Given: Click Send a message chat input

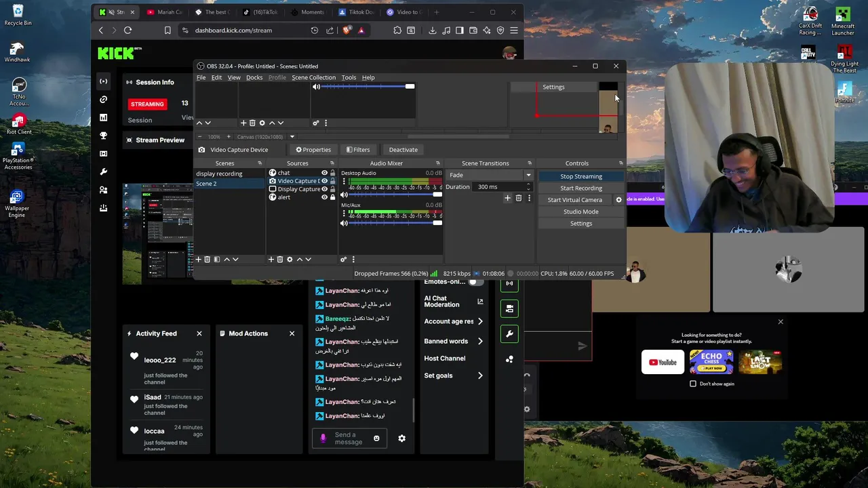Looking at the screenshot, I should pyautogui.click(x=349, y=439).
